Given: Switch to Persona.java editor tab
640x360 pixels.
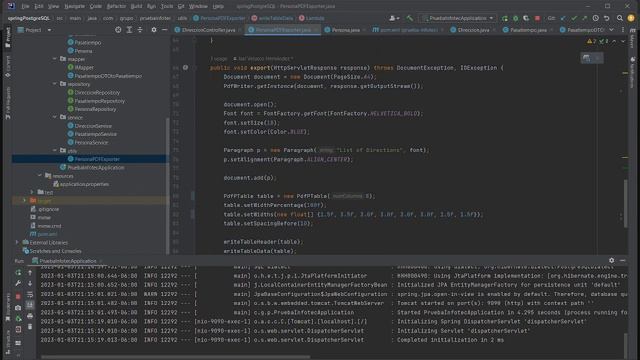Looking at the screenshot, I should (x=345, y=30).
